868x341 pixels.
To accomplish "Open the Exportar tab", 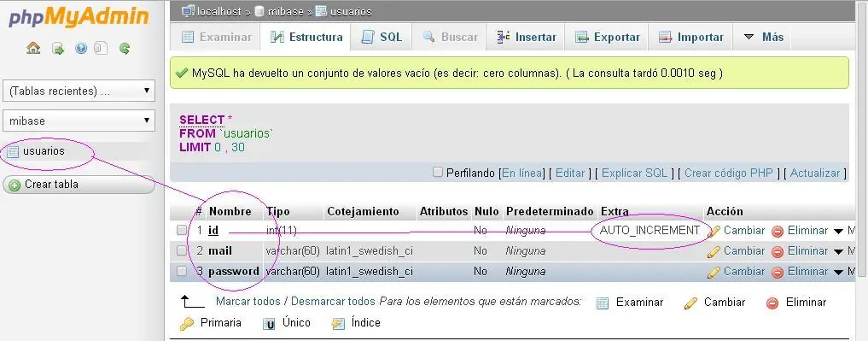I will [608, 37].
